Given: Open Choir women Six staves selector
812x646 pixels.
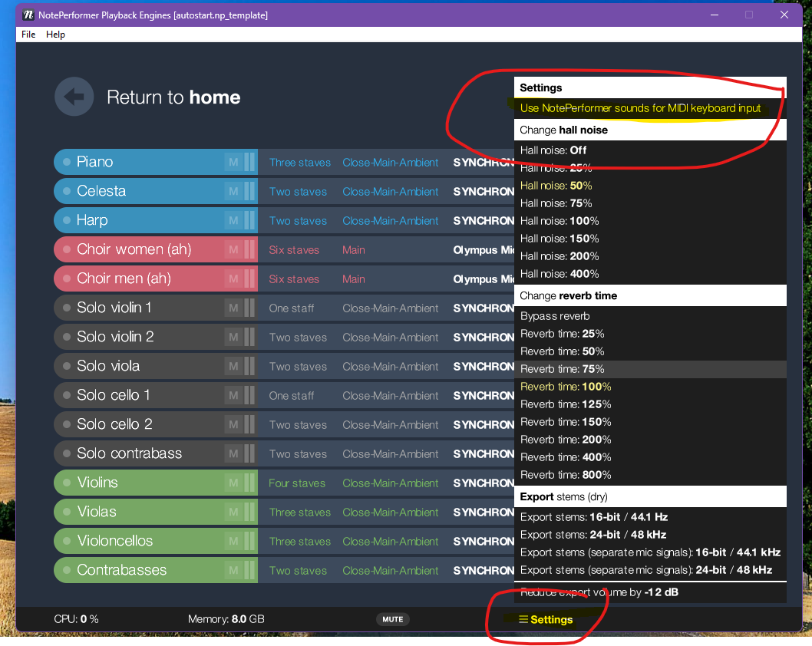Looking at the screenshot, I should click(294, 250).
